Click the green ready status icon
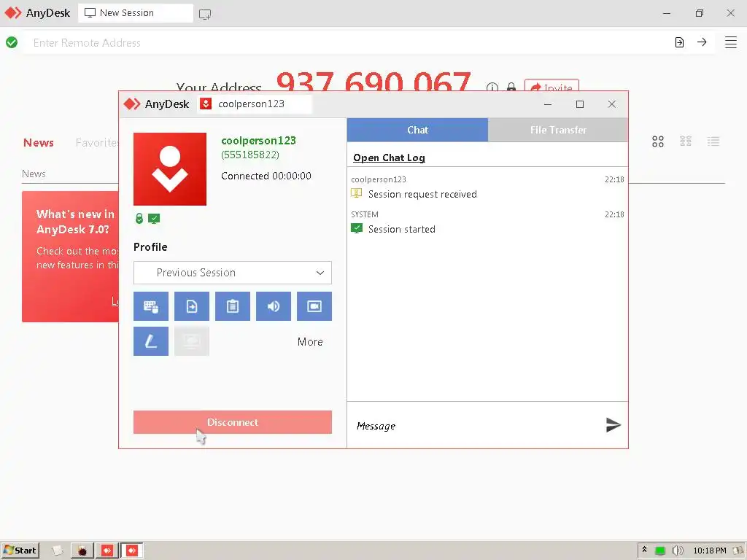The width and height of the screenshot is (747, 560). [12, 42]
